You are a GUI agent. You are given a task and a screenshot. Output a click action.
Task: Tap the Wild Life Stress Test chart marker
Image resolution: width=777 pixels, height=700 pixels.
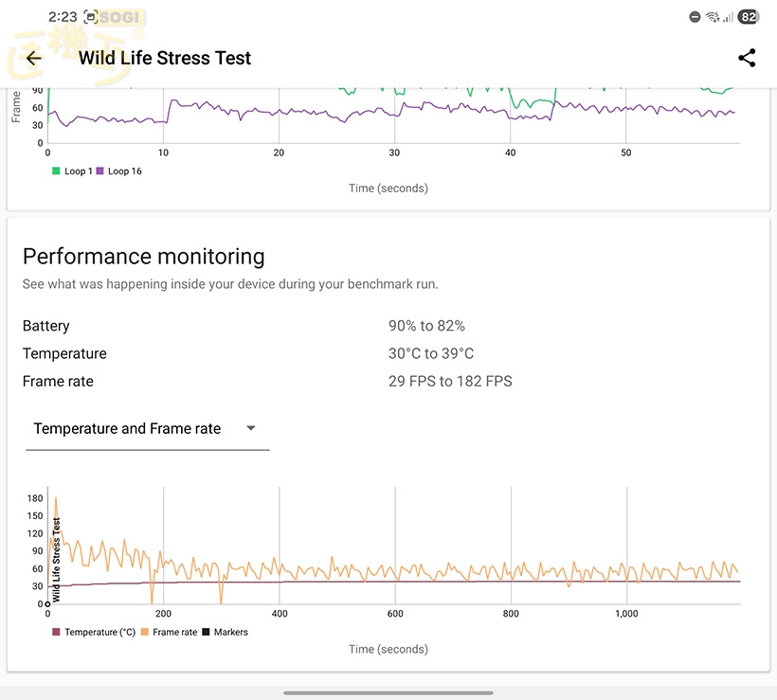tap(48, 604)
